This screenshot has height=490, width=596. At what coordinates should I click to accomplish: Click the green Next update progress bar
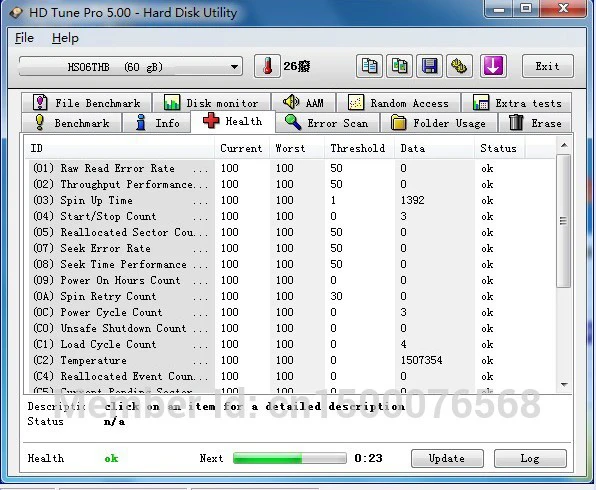[x=290, y=458]
